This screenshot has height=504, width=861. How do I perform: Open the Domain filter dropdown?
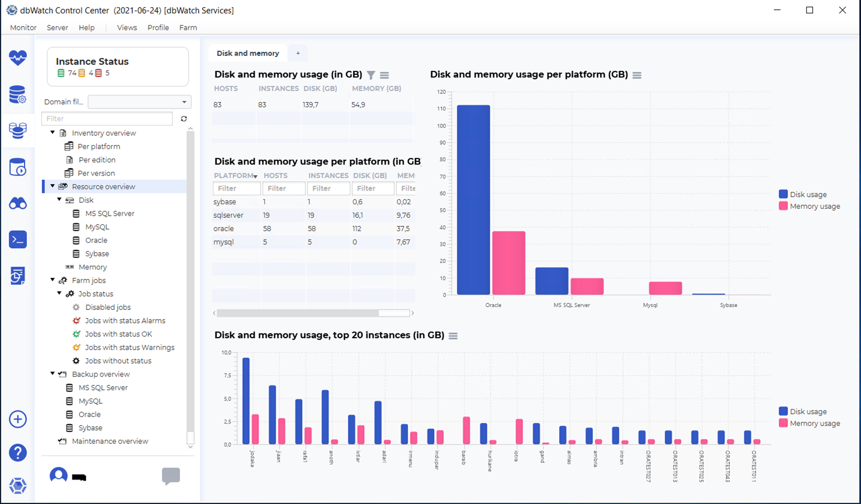coord(139,102)
